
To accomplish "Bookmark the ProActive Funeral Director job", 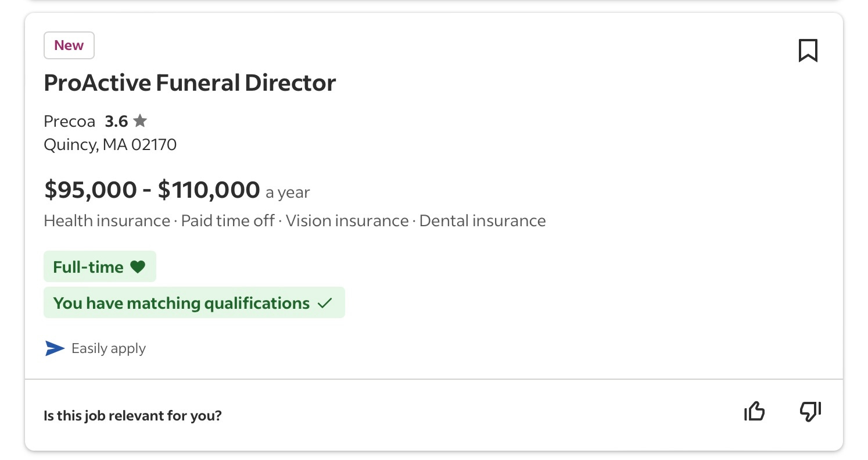I will tap(808, 51).
